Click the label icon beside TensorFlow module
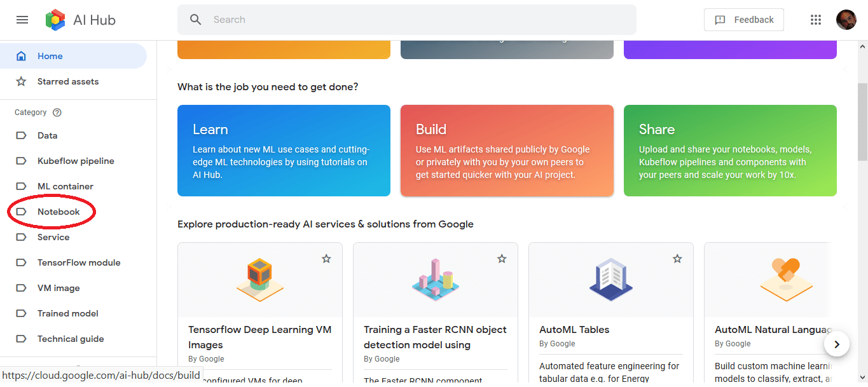The width and height of the screenshot is (868, 387). click(21, 262)
